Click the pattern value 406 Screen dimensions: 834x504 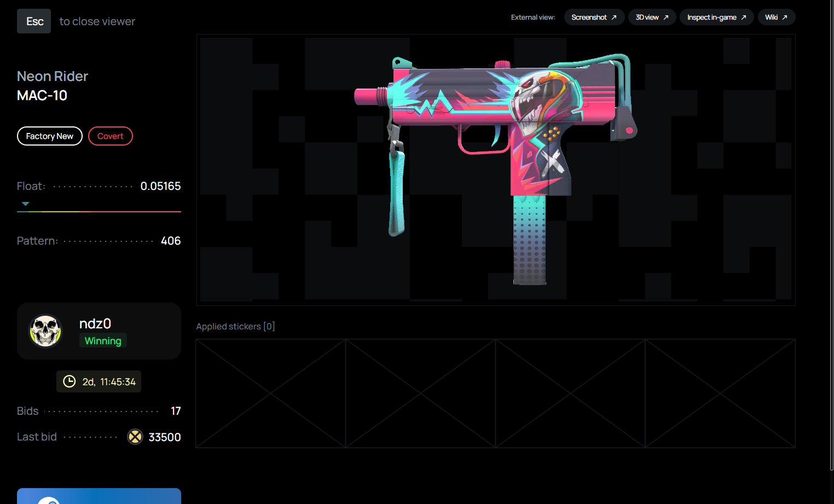[171, 241]
